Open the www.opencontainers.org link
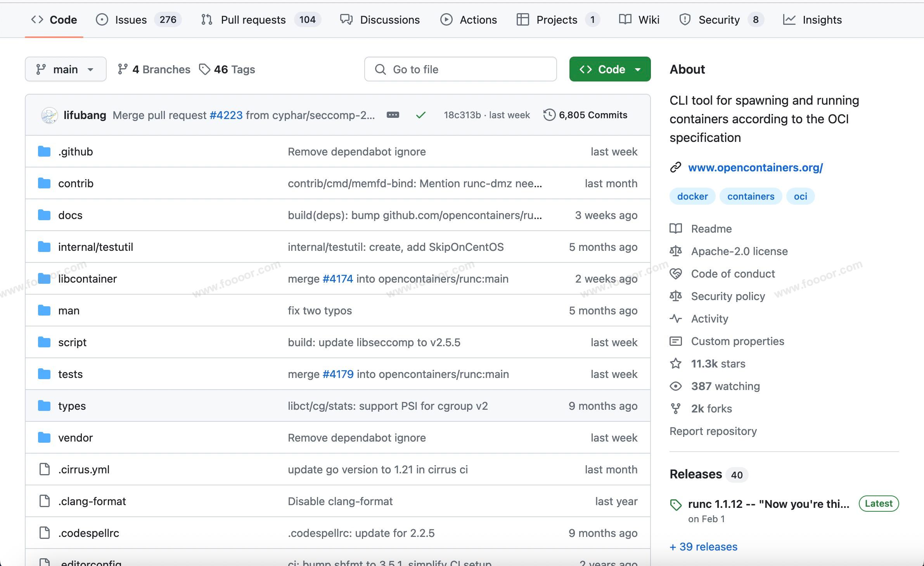 (x=755, y=167)
